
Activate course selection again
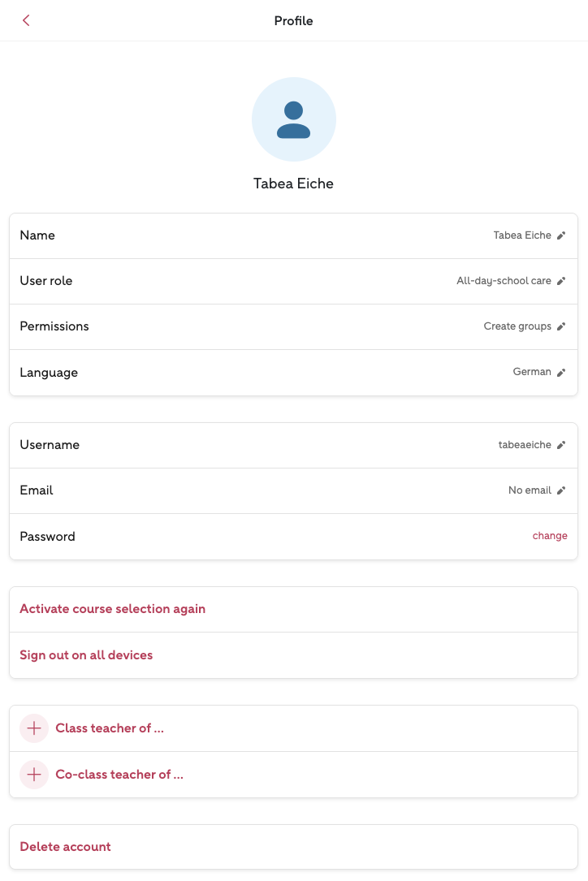[x=112, y=609]
